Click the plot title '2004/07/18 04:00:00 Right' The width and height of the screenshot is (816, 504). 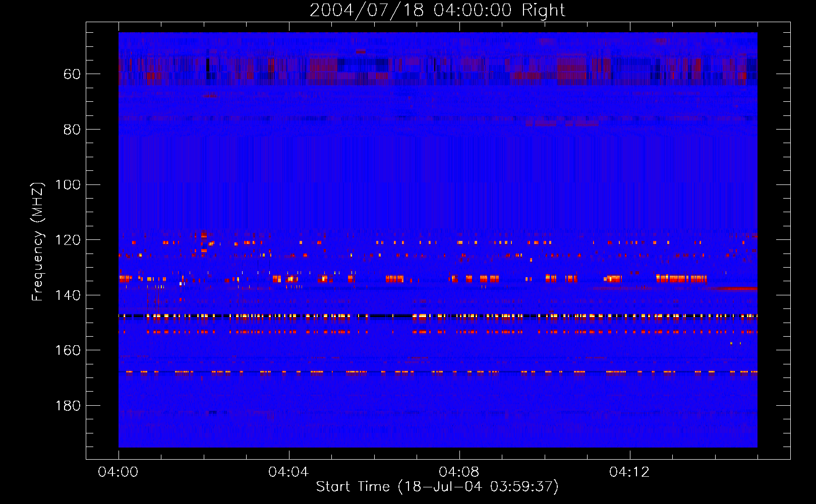[437, 10]
